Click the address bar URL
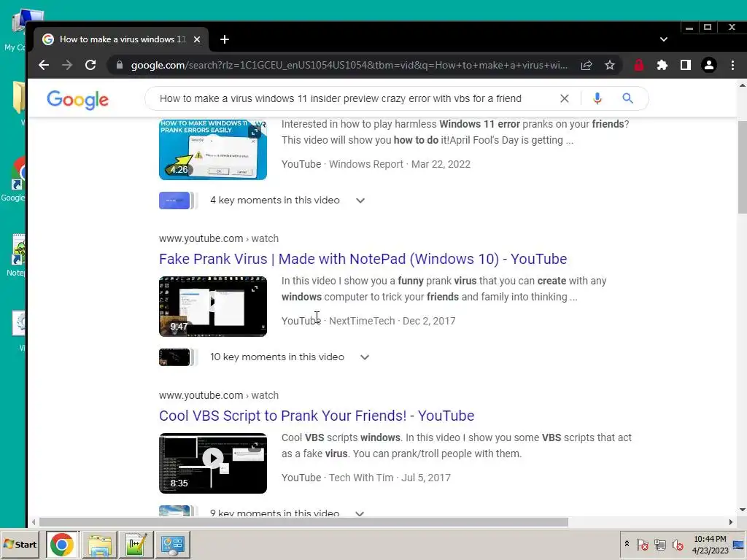Screen dimensions: 747x560 tap(349, 65)
